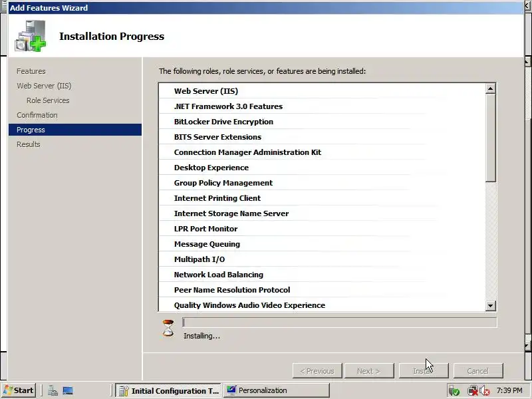Click Show Desktop quick launch icon
532x399 pixels.
tap(68, 390)
